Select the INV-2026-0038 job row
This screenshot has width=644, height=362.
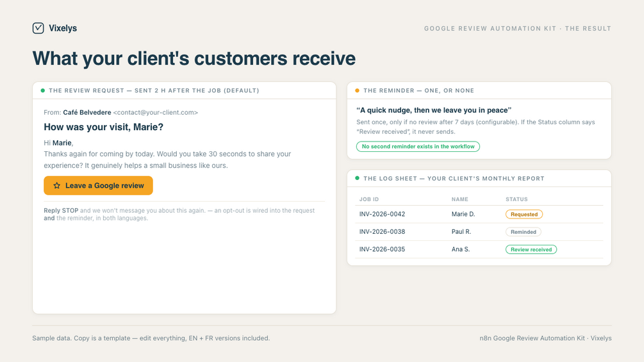tap(479, 232)
